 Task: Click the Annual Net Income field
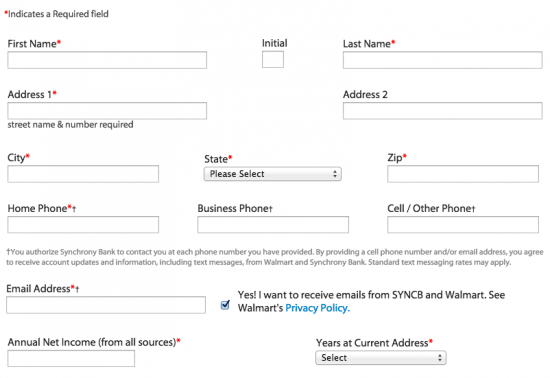pyautogui.click(x=71, y=359)
